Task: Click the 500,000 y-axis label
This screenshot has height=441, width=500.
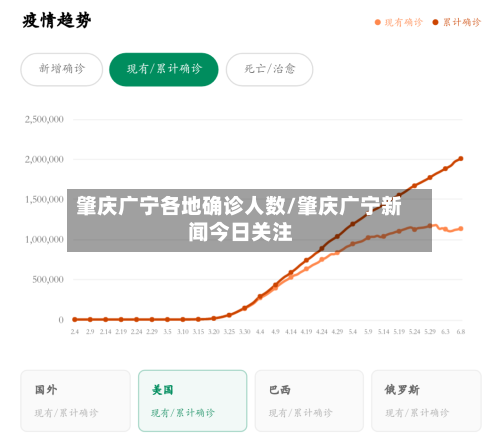Action: point(48,279)
